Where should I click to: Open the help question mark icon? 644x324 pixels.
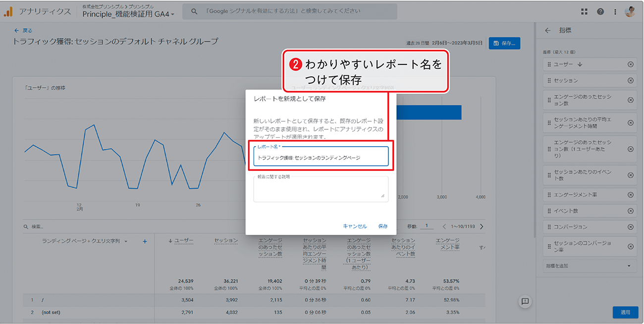pos(600,11)
